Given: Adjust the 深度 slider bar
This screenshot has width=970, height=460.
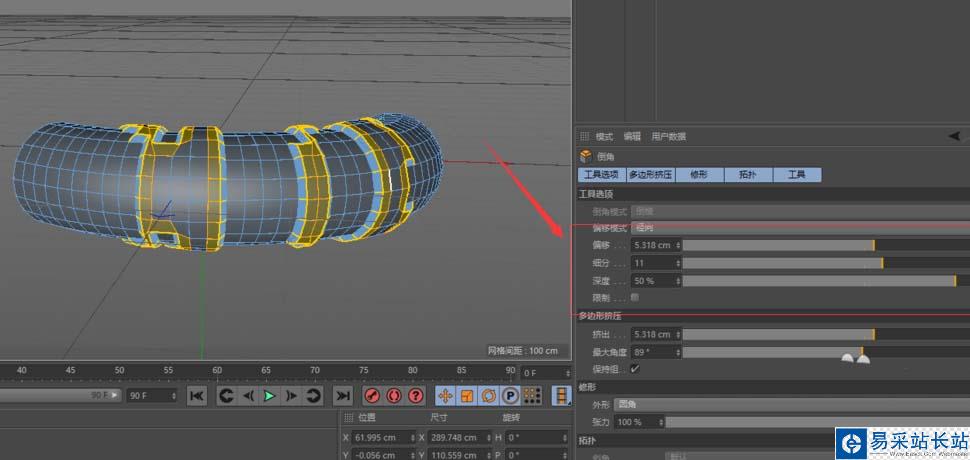Looking at the screenshot, I should pos(826,281).
